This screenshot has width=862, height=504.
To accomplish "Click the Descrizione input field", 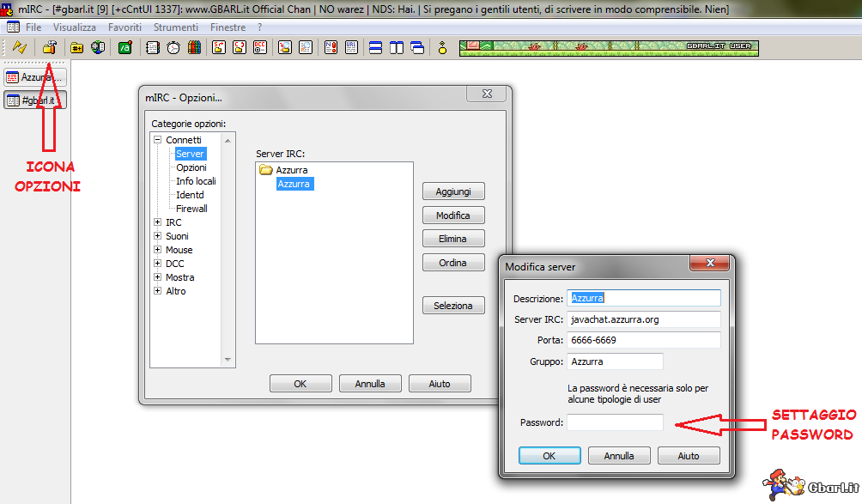I will tap(644, 298).
